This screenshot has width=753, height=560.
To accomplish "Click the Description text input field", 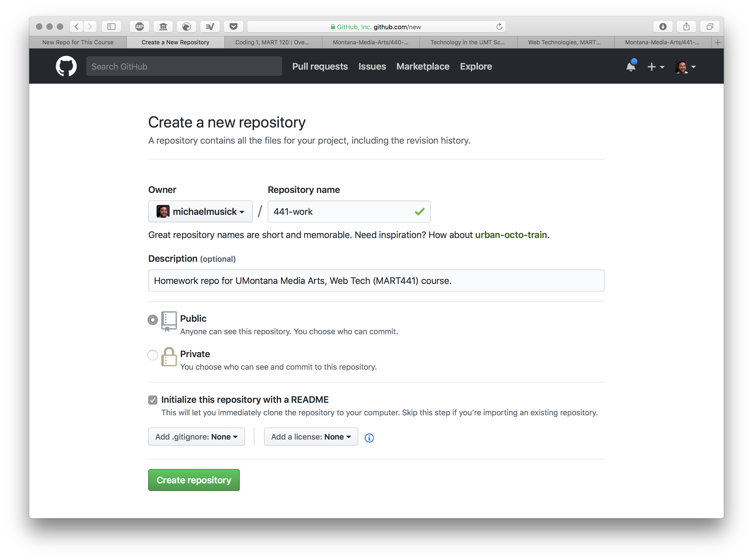I will pos(376,280).
